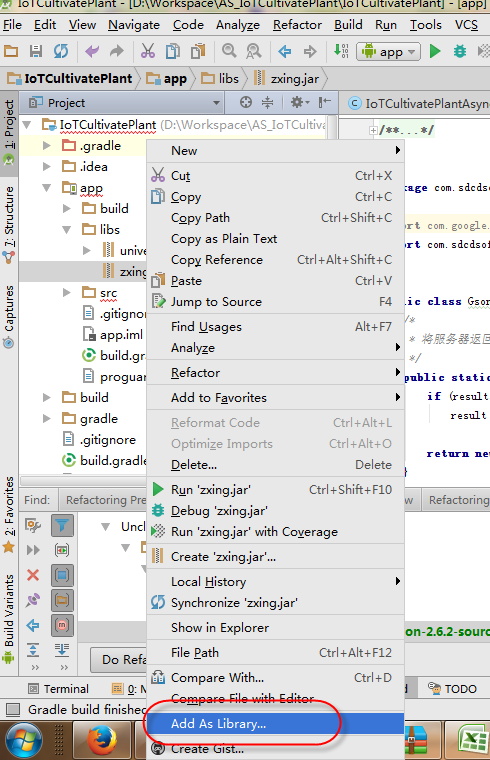
Task: Open the Refactor menu in menu bar
Action: [297, 25]
